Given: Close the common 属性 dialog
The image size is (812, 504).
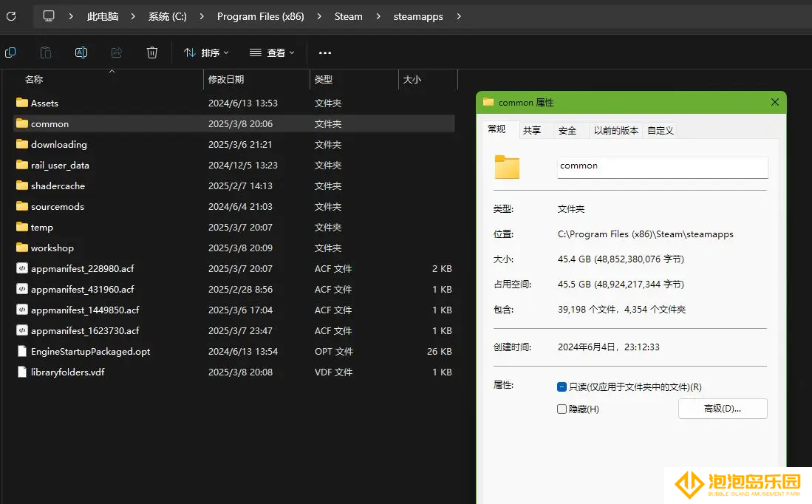Looking at the screenshot, I should click(775, 102).
